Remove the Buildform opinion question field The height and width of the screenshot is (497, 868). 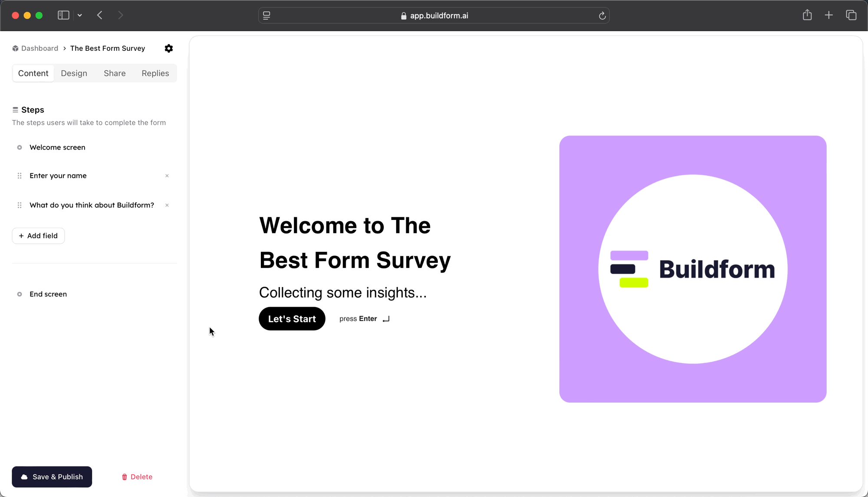[167, 205]
